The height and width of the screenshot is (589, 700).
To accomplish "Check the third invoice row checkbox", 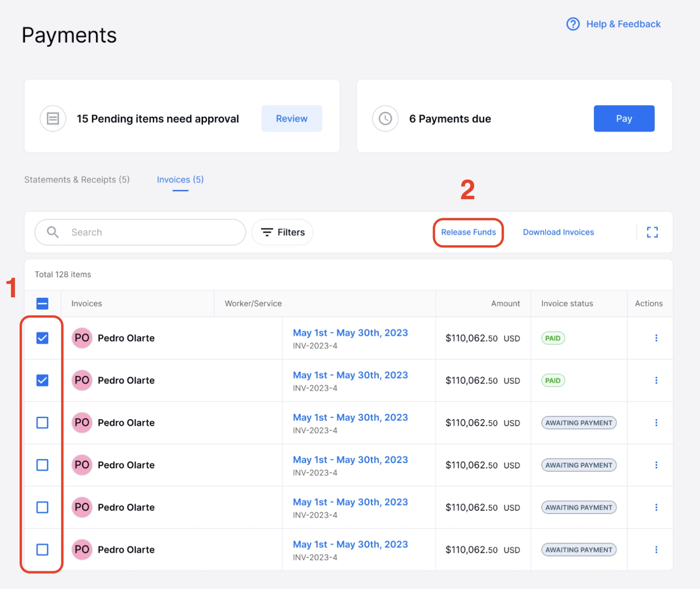I will (x=42, y=422).
